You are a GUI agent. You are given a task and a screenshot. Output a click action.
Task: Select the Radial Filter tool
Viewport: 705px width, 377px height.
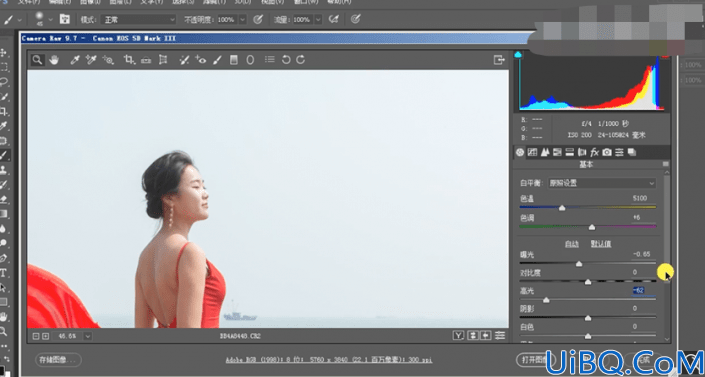[250, 60]
